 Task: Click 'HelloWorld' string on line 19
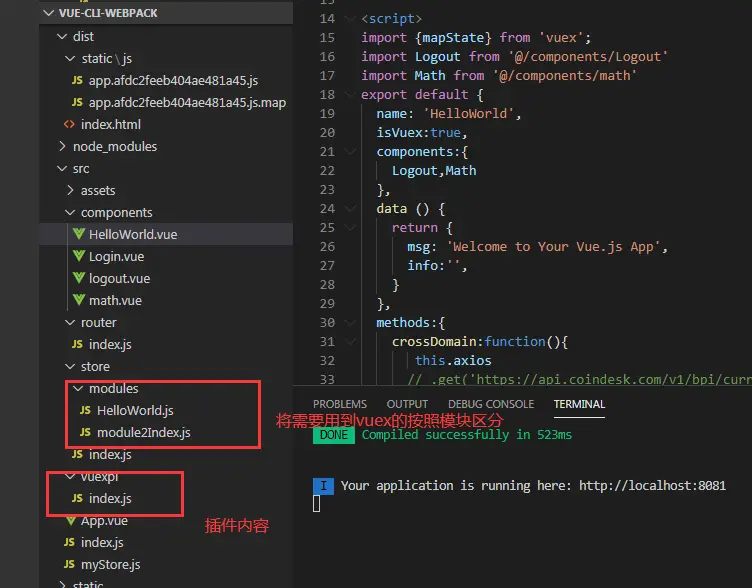[469, 114]
